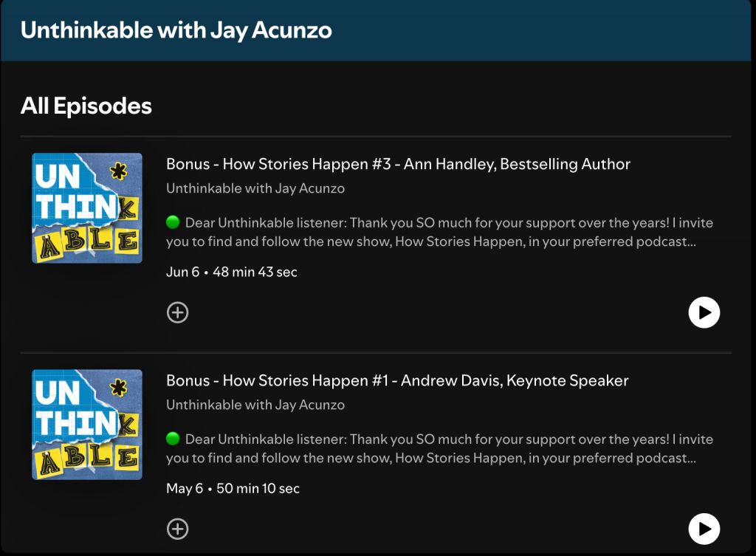Image resolution: width=756 pixels, height=556 pixels.
Task: Click the Unthinkable with Jay Acunzo header title
Action: tap(176, 30)
